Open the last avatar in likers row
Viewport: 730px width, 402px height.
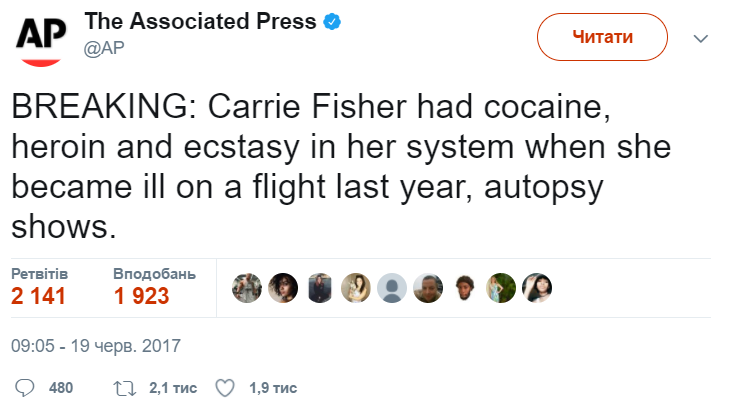pos(537,288)
